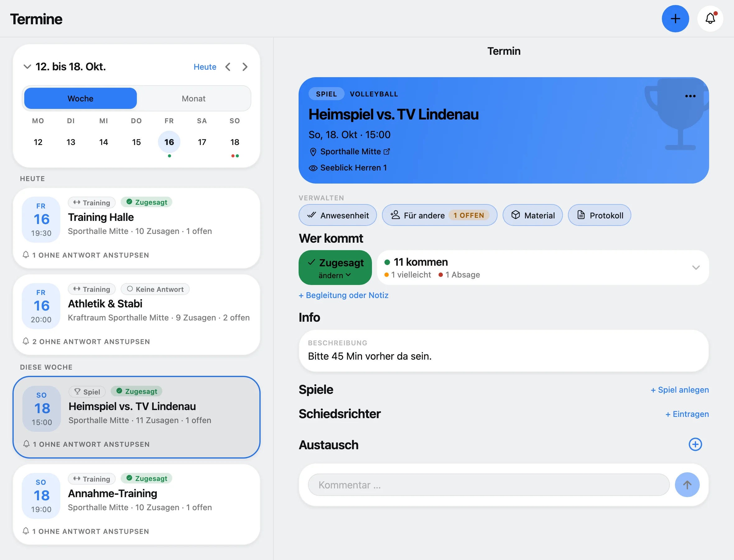Click the Spiel tag on the Heimspiel list card

point(87,392)
